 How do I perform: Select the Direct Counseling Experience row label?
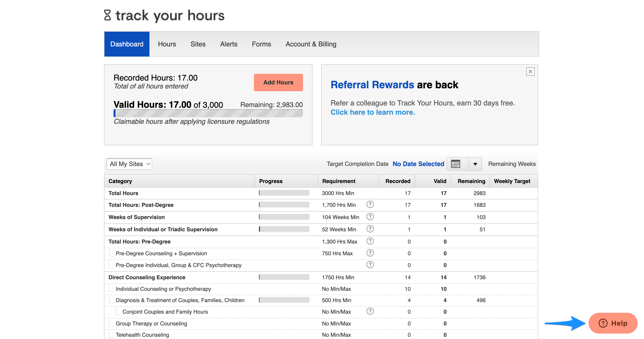tap(147, 277)
